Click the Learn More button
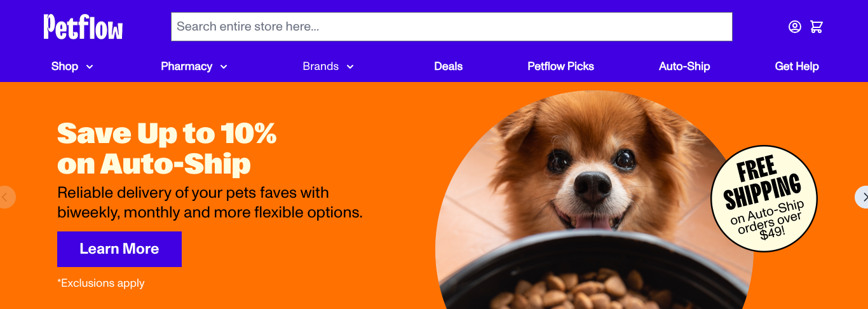Viewport: 868px width, 309px height. [x=119, y=249]
